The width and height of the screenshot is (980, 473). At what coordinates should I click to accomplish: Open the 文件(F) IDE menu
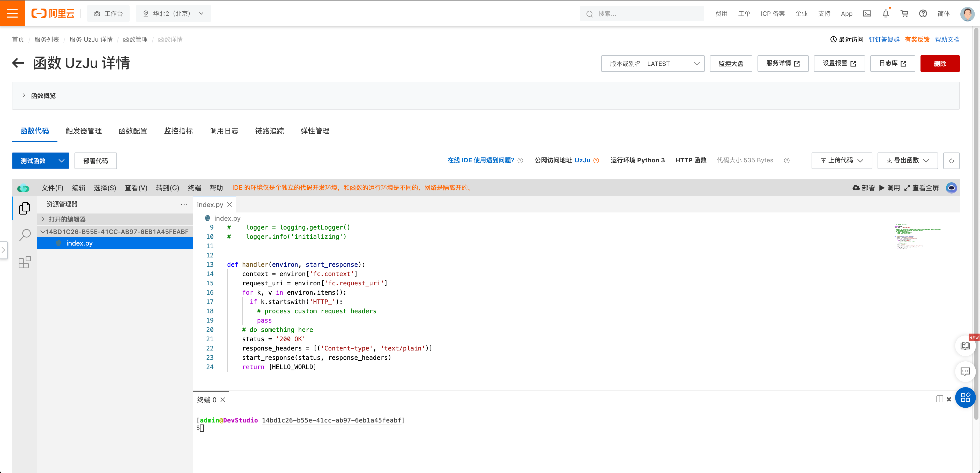(x=52, y=188)
